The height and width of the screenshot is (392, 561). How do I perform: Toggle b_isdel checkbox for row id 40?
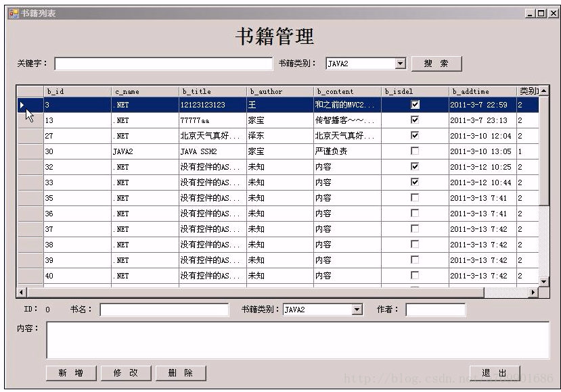415,276
